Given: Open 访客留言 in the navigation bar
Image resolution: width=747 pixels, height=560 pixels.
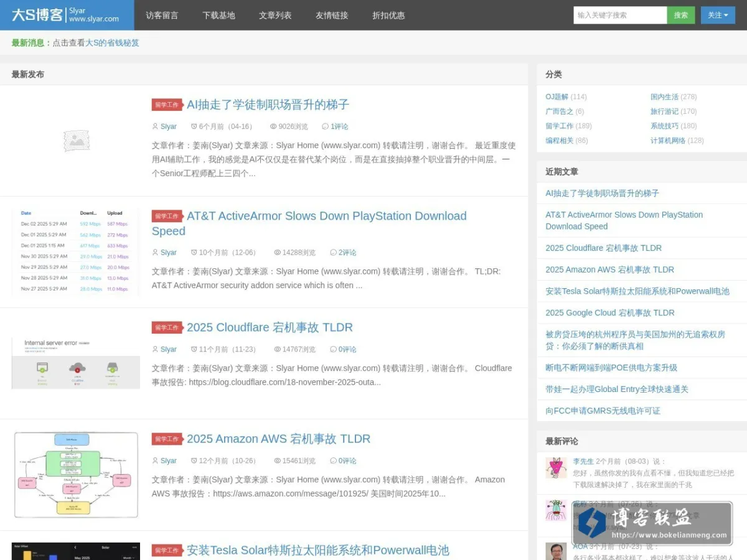Looking at the screenshot, I should [162, 15].
